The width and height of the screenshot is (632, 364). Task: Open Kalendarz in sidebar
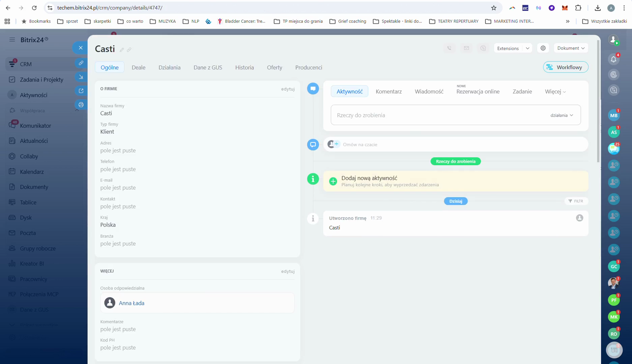pos(32,172)
